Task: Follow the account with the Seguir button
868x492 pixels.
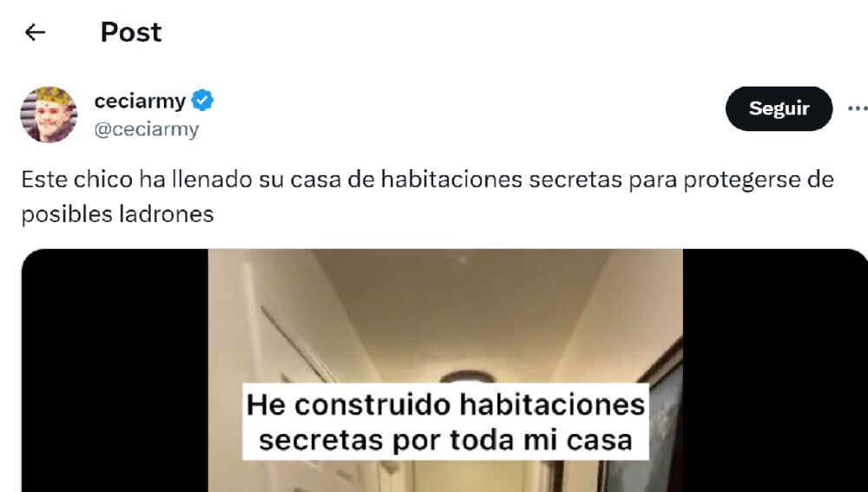Action: pyautogui.click(x=779, y=108)
